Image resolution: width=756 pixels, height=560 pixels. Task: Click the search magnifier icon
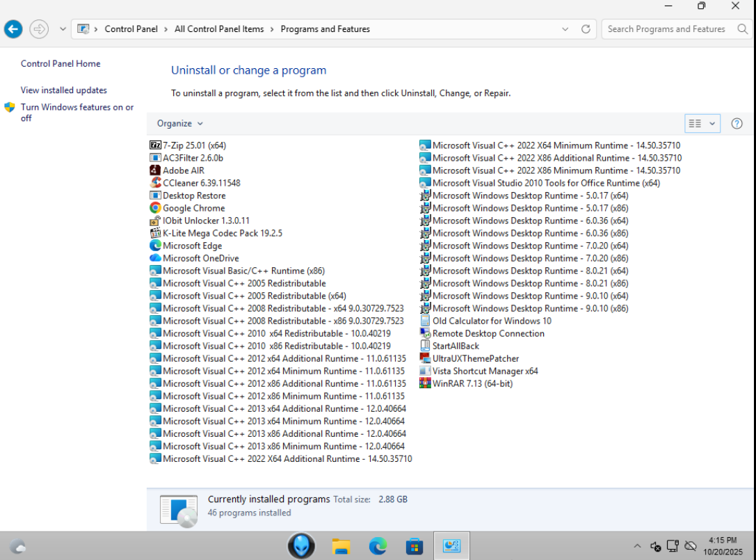point(743,29)
